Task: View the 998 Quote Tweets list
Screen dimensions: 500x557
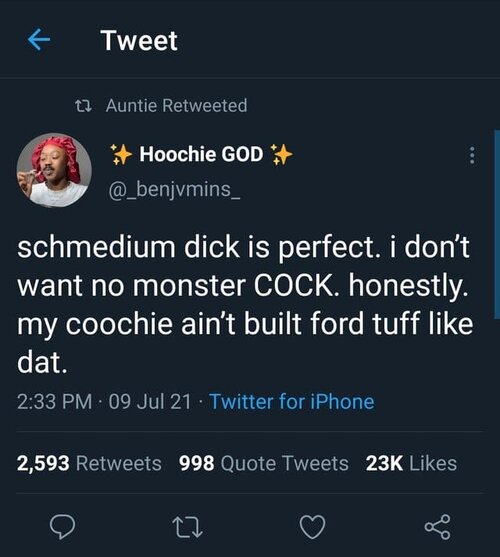Action: [x=263, y=464]
